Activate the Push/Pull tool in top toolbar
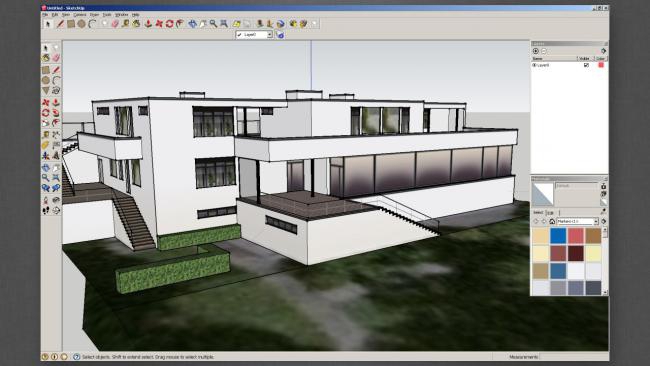Viewport: 650px width, 366px height. click(x=148, y=24)
